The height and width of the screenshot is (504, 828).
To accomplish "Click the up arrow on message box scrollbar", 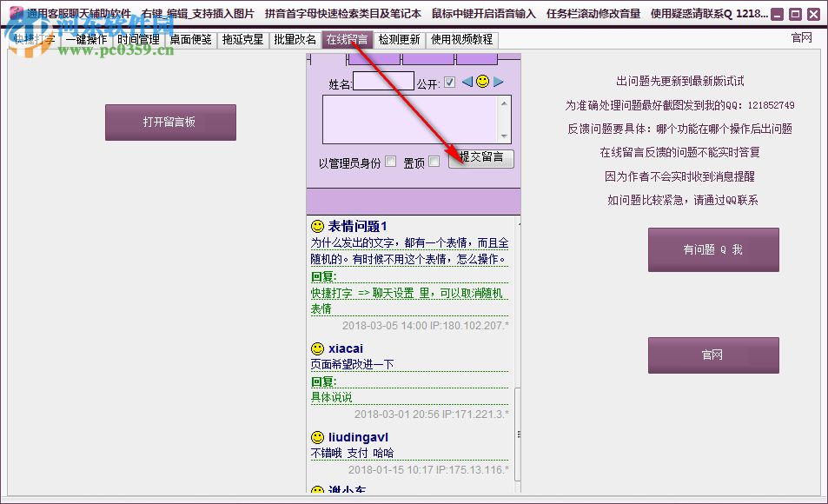I will tap(504, 102).
